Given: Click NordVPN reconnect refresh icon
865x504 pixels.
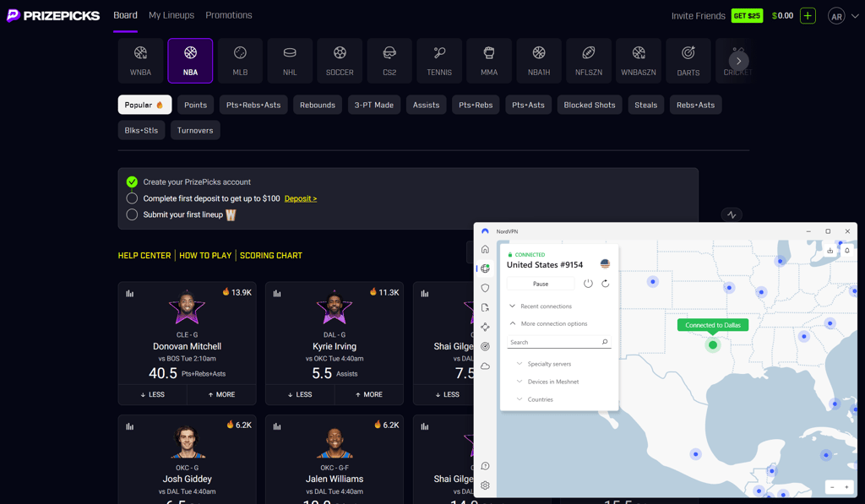Looking at the screenshot, I should [x=605, y=284].
